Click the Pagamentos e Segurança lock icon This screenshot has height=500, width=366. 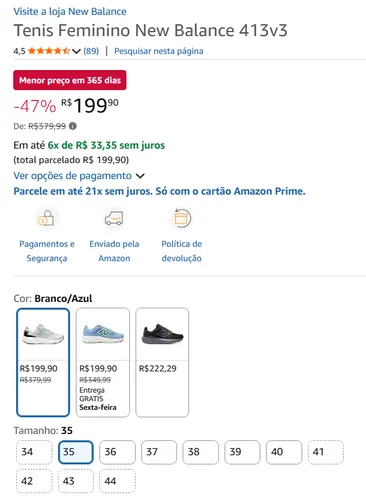coord(46,218)
